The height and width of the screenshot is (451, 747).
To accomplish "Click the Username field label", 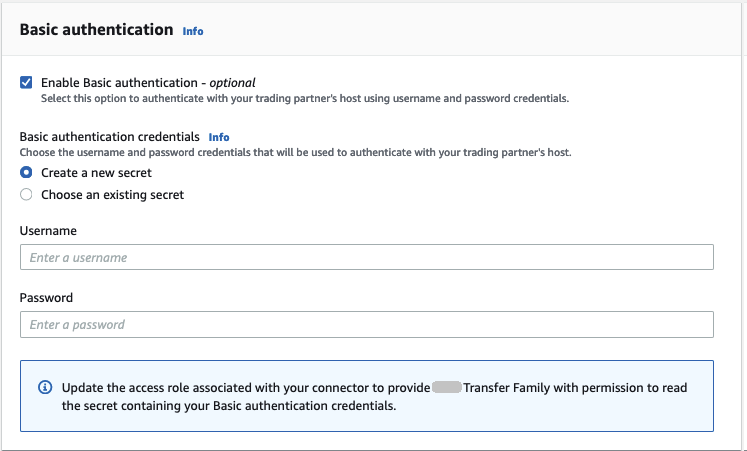I will point(48,231).
